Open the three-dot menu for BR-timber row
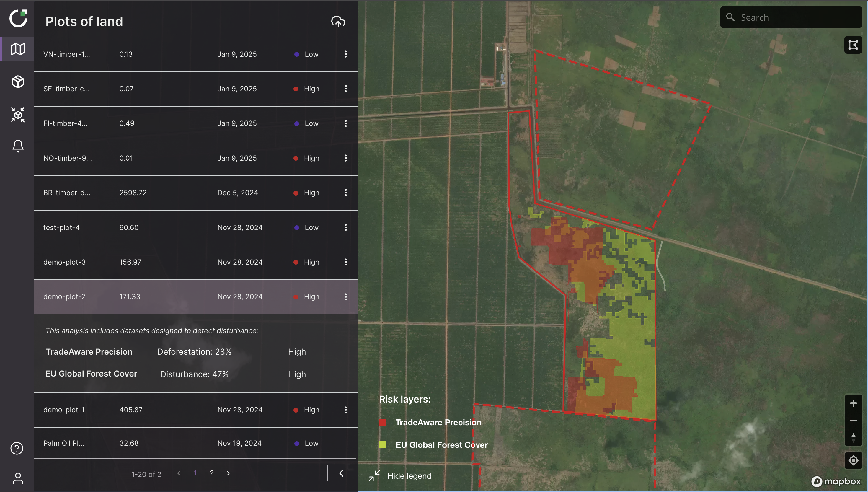The image size is (868, 492). pos(345,193)
